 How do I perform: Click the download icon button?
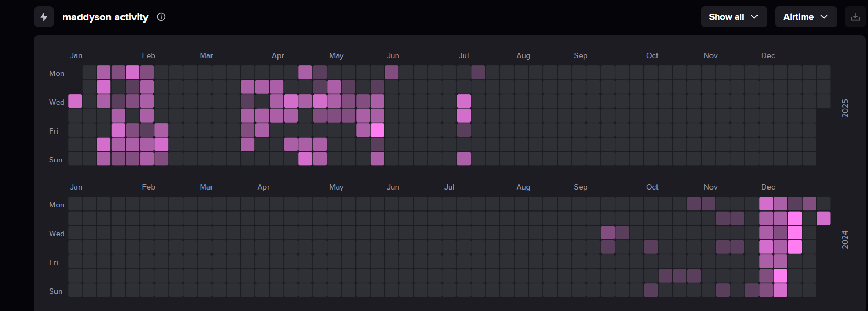(855, 17)
